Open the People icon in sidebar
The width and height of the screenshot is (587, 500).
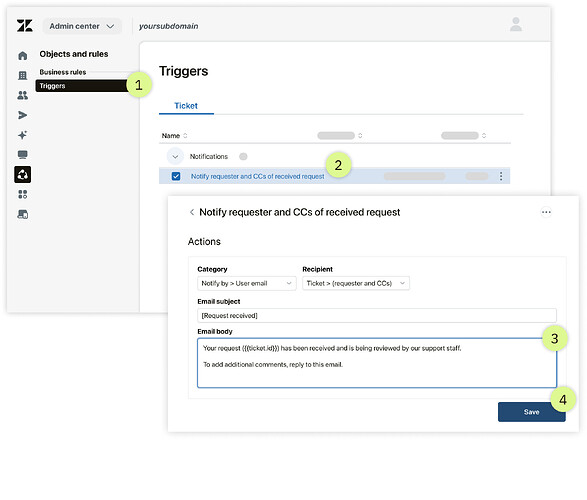click(22, 95)
